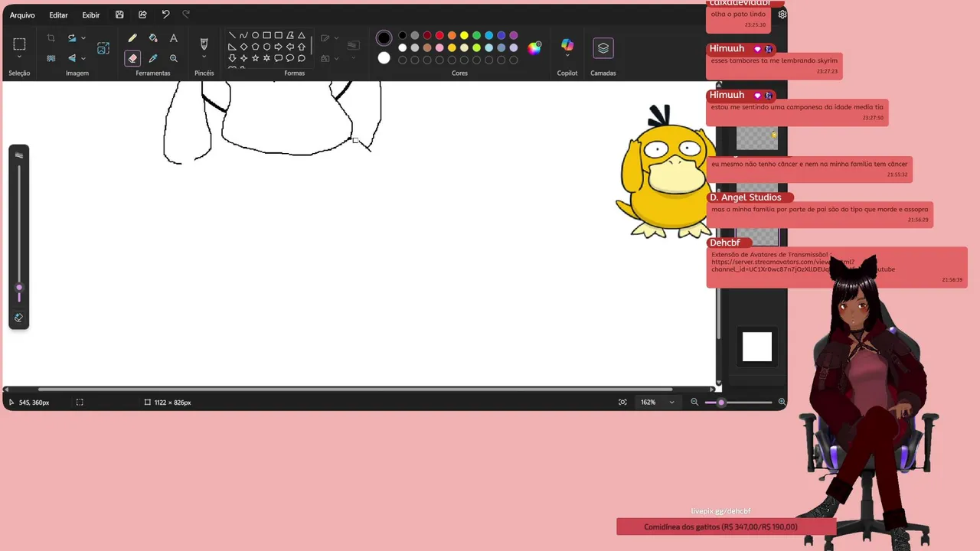Choose the five-point star shape
Viewport: 980px width, 551px height.
pyautogui.click(x=255, y=58)
